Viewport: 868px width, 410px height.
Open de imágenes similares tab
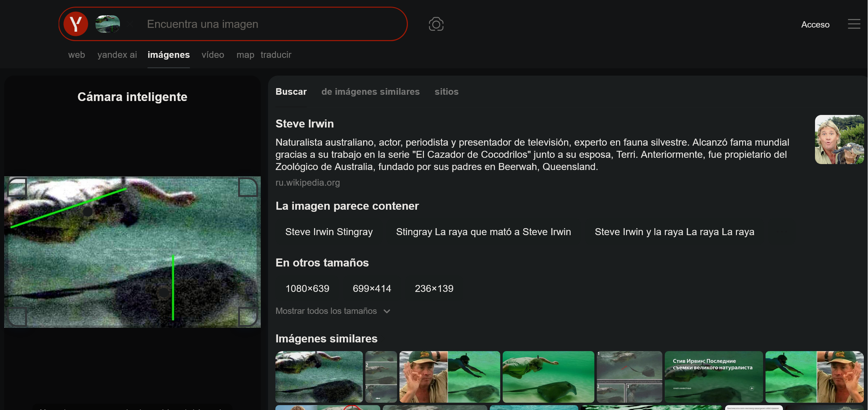pos(370,92)
